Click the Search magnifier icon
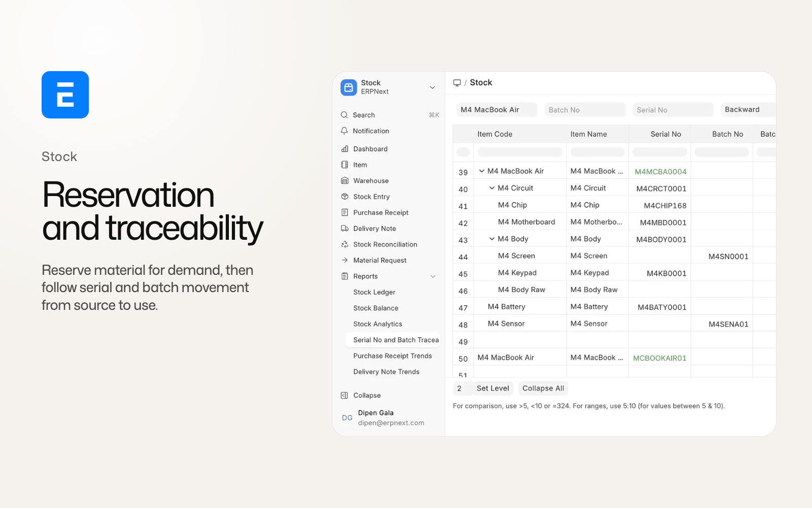Viewport: 812px width, 508px height. coord(344,115)
